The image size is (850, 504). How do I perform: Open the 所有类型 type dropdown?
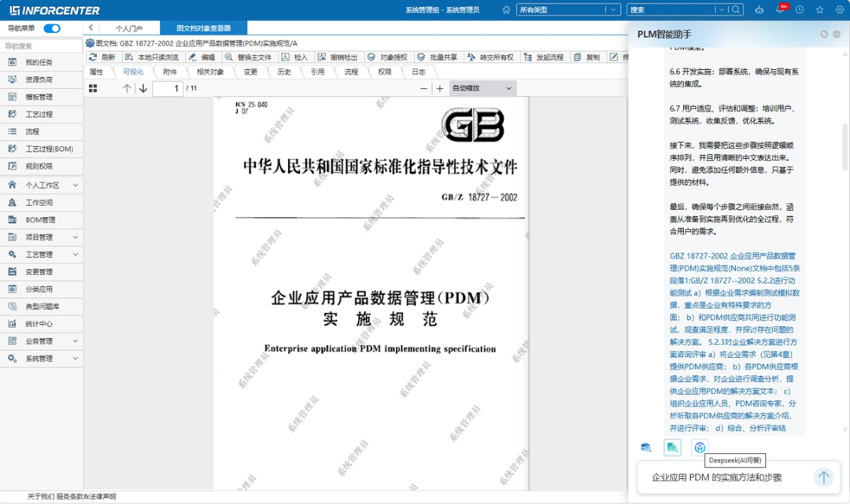(568, 10)
